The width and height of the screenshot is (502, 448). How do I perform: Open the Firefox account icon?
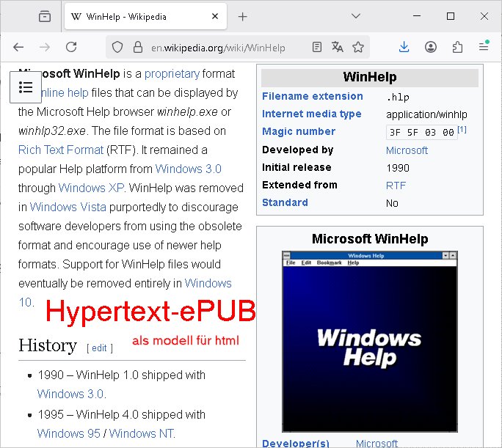(431, 47)
